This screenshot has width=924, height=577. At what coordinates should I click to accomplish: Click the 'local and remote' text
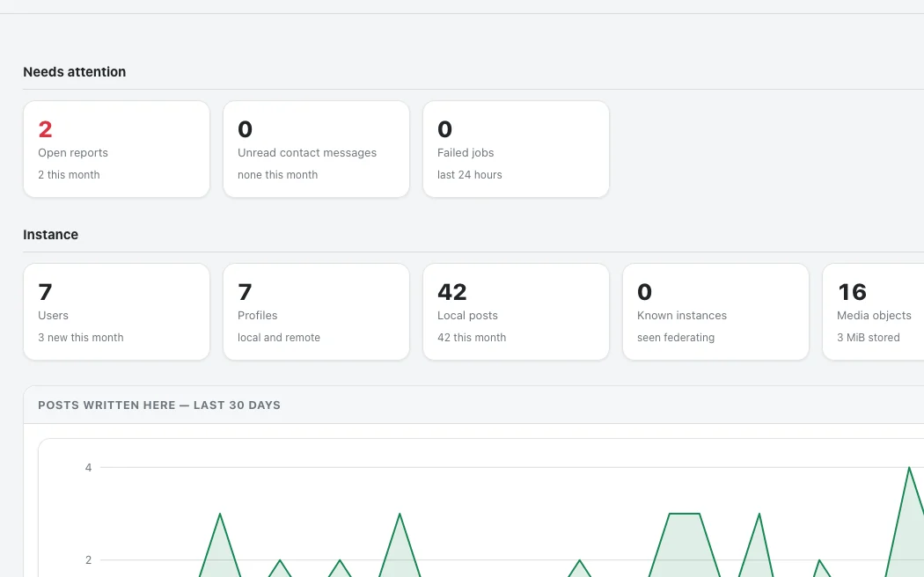click(x=279, y=338)
